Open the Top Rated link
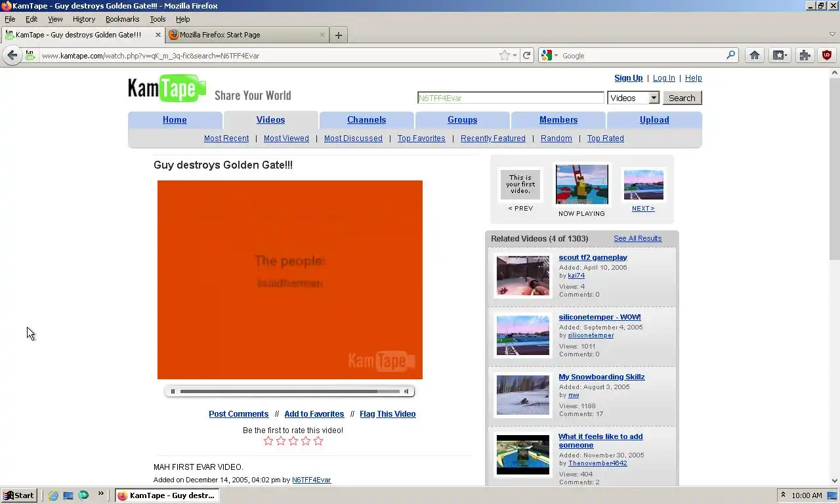Screen dimensions: 840x504 605,138
